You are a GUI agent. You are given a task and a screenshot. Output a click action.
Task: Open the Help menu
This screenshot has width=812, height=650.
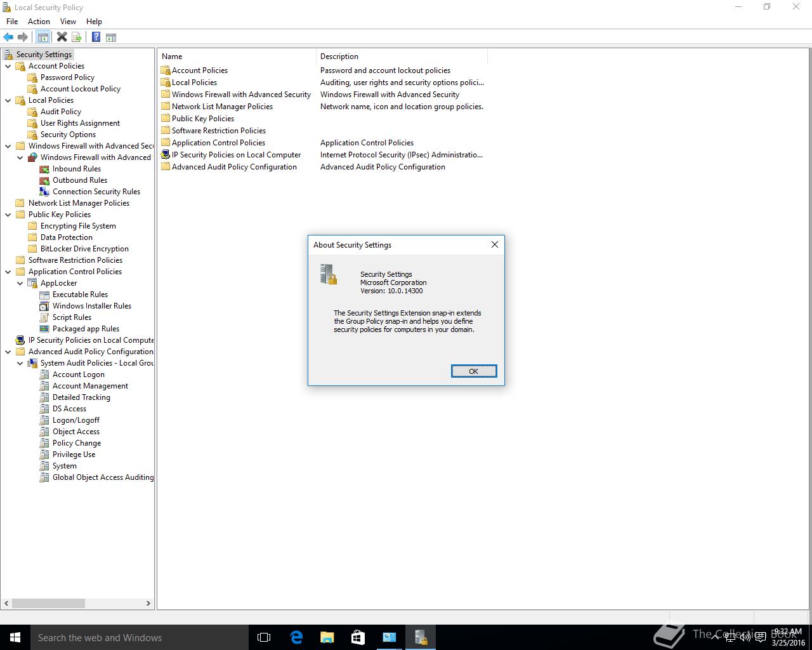tap(94, 22)
